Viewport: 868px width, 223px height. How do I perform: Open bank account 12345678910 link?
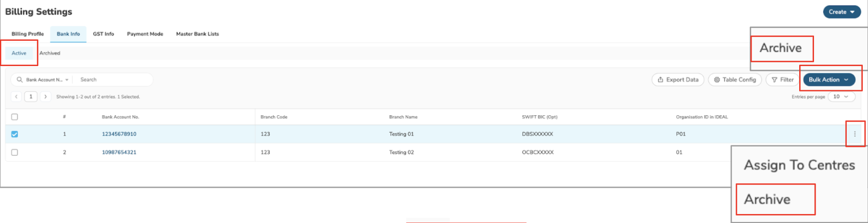click(x=119, y=134)
